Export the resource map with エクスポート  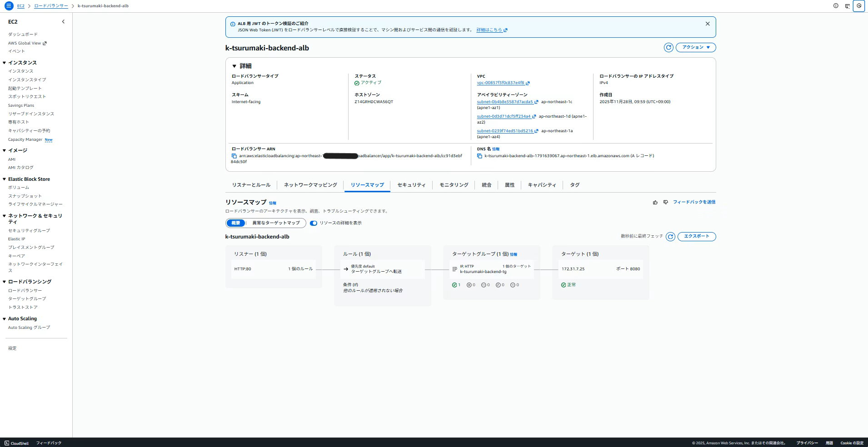click(x=697, y=237)
